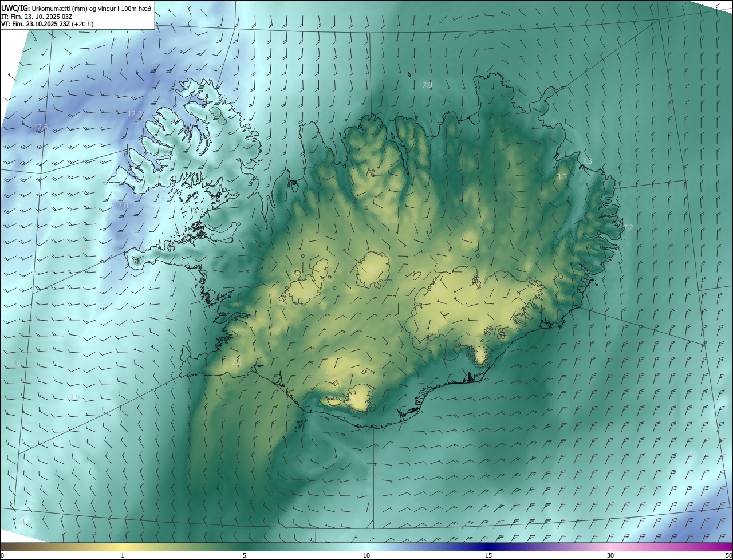Click the 9.9 value southwest of Iceland
This screenshot has height=560, width=733.
[x=74, y=397]
